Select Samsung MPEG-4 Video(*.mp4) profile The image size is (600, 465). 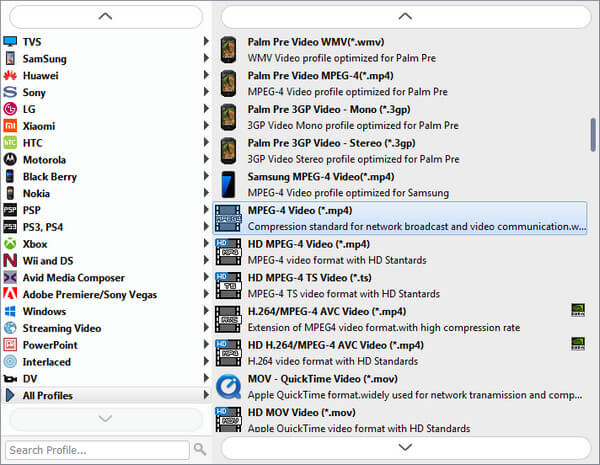point(400,184)
